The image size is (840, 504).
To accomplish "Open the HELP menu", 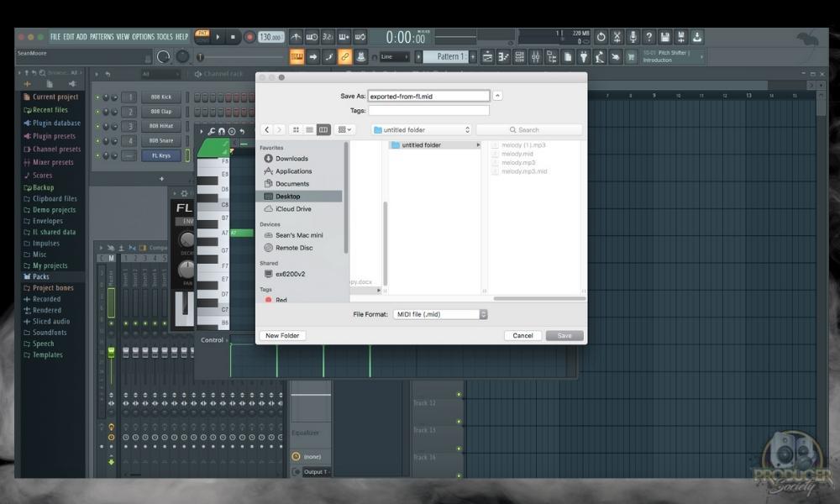I will pos(182,37).
